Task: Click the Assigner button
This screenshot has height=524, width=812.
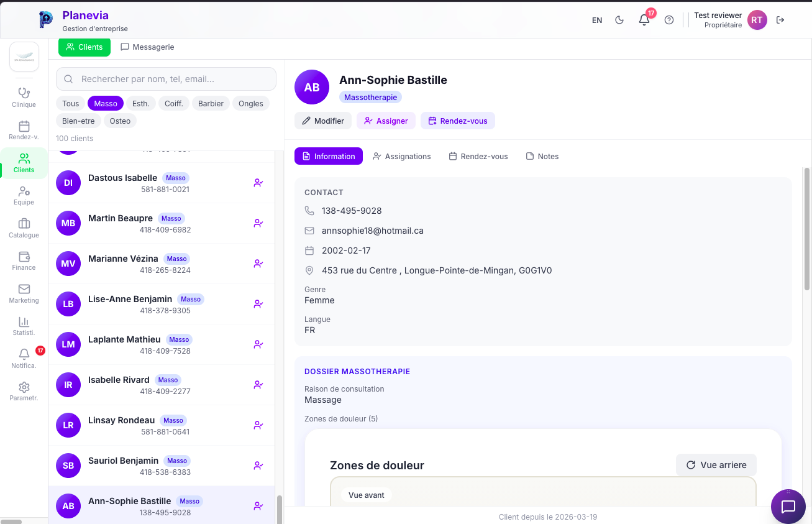Action: (386, 121)
